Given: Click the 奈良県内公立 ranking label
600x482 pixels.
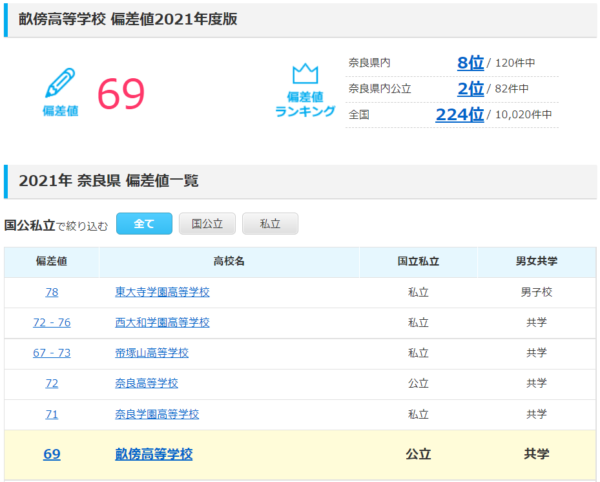Looking at the screenshot, I should (x=380, y=89).
